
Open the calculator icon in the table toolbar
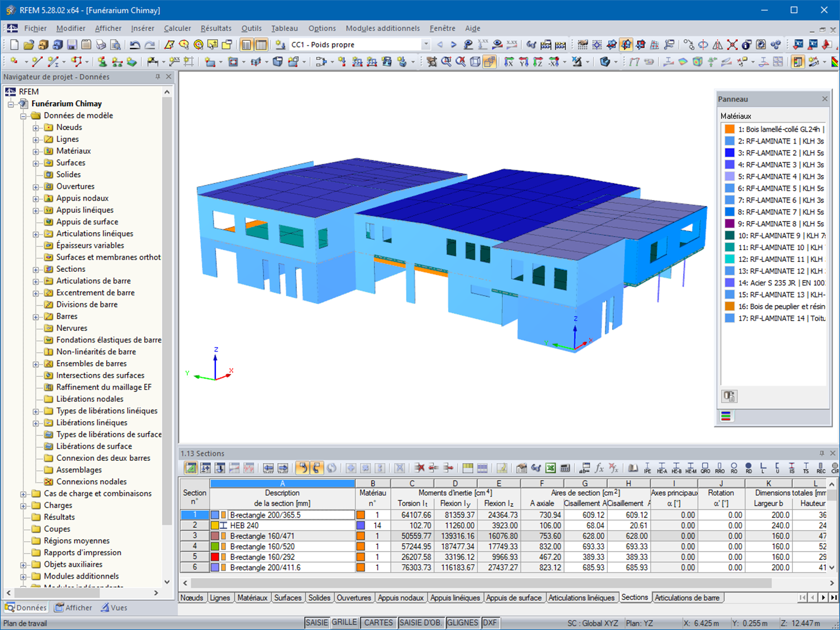(564, 467)
